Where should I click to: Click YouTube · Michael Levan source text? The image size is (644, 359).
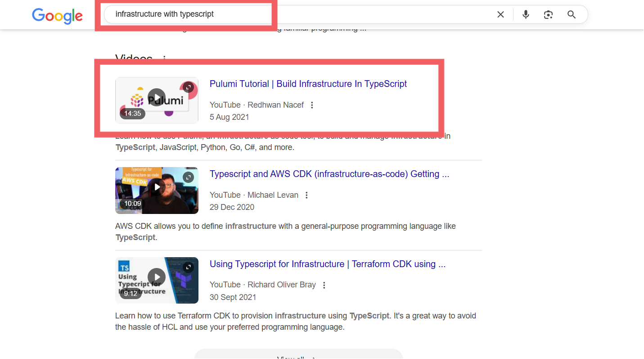(x=254, y=195)
